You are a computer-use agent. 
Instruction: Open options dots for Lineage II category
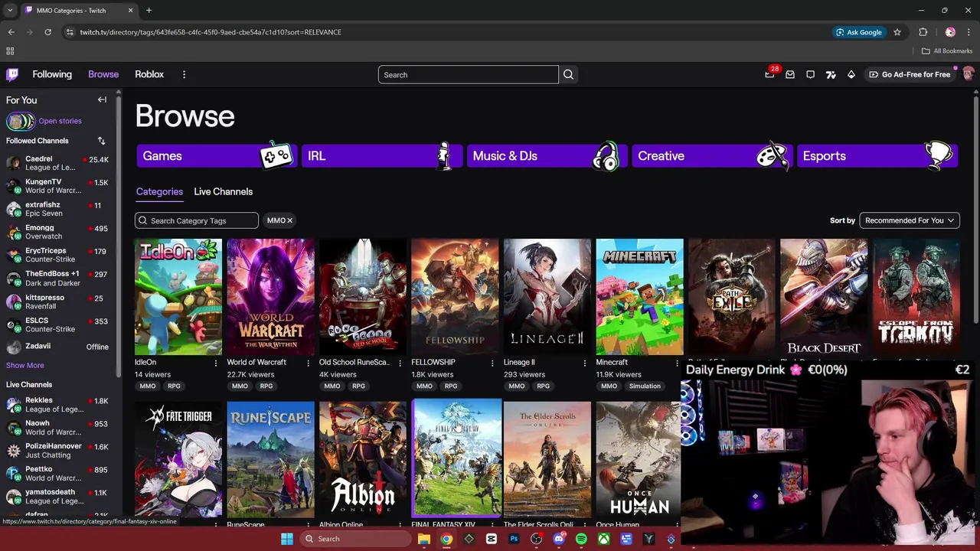(584, 363)
